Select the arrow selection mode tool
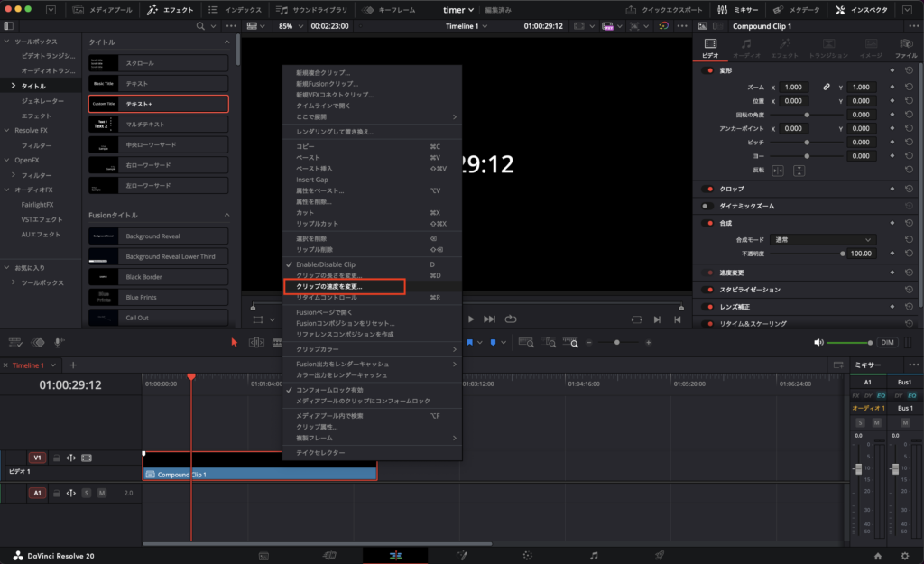This screenshot has width=924, height=564. coord(235,342)
